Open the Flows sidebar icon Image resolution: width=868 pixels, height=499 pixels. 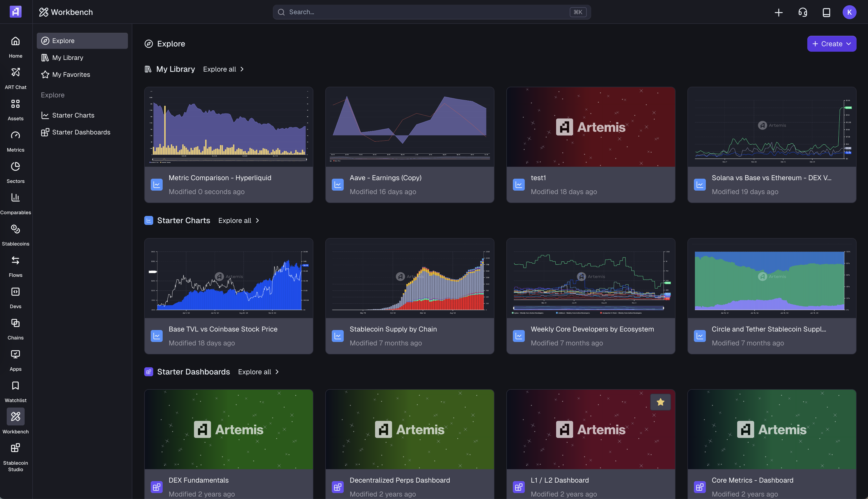[x=15, y=266]
